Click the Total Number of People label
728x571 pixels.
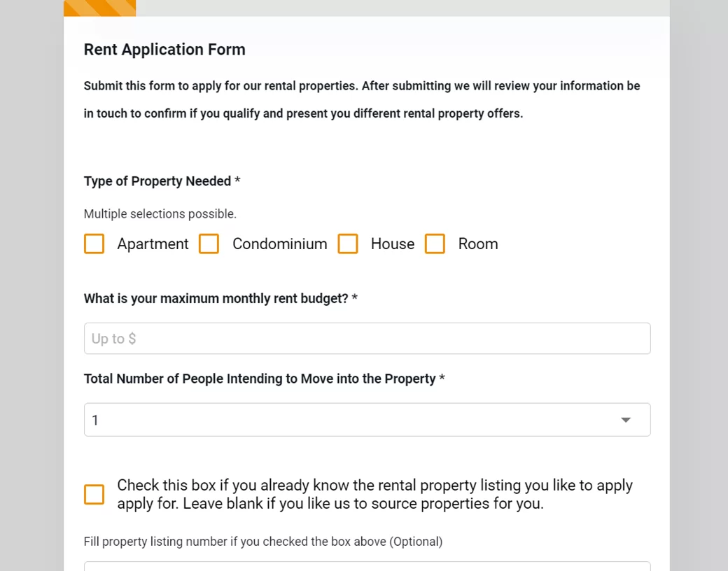click(x=260, y=379)
